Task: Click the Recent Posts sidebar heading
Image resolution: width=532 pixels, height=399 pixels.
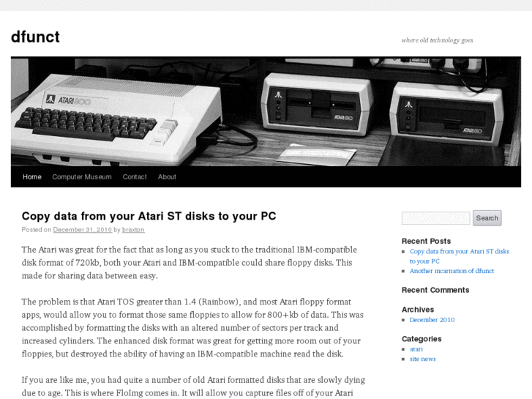Action: point(426,241)
